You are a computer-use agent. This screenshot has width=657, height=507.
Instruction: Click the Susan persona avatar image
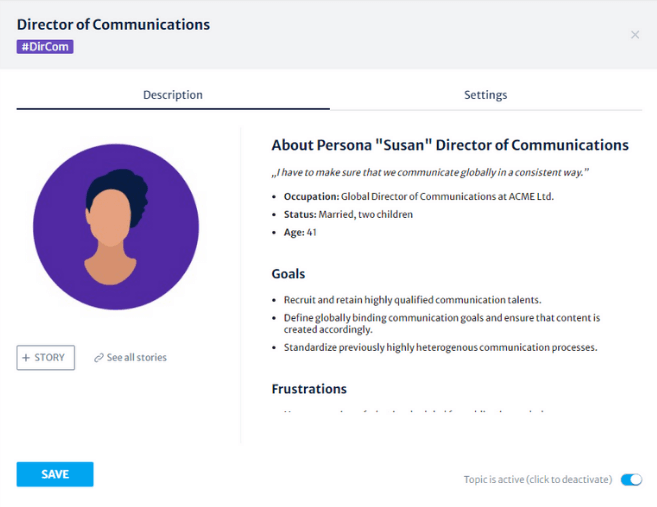click(116, 227)
